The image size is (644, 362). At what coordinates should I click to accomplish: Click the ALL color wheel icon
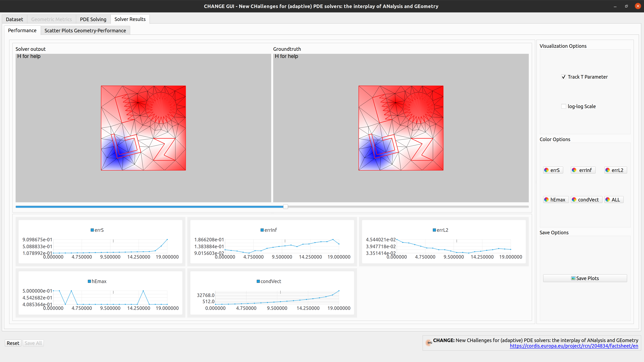(x=607, y=200)
